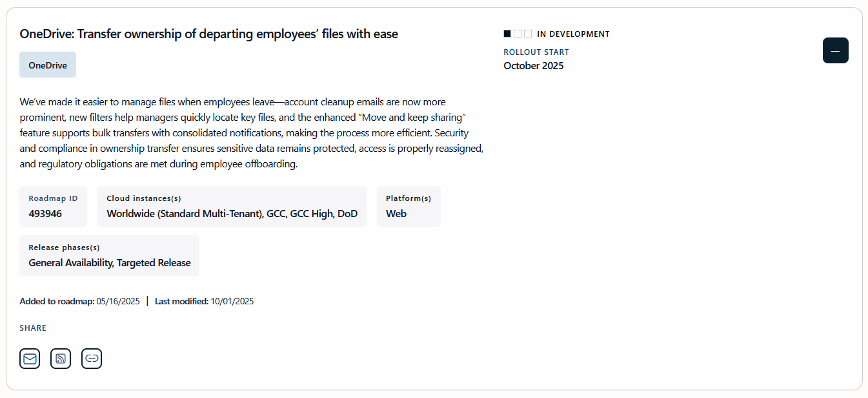This screenshot has width=868, height=398.
Task: Click the ROLLOUT START label
Action: 536,52
